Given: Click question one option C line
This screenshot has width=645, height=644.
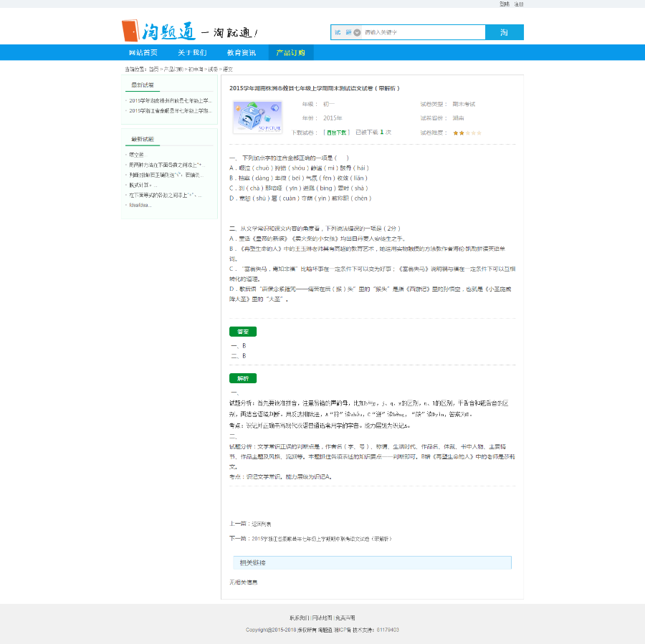Looking at the screenshot, I should point(299,188).
